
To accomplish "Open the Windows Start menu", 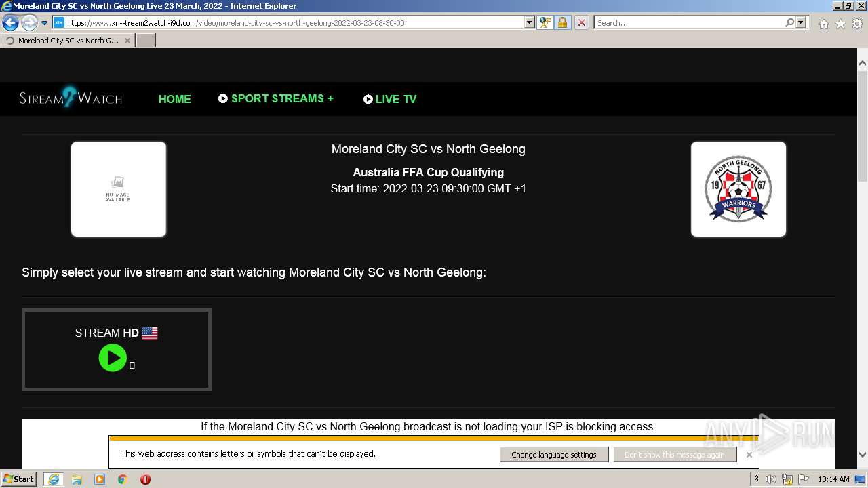I will tap(18, 479).
